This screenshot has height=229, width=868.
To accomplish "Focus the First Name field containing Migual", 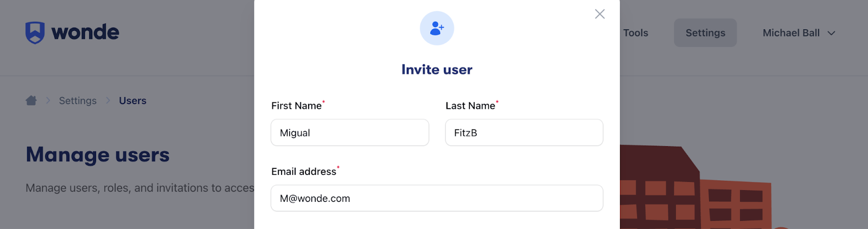I will [x=350, y=133].
